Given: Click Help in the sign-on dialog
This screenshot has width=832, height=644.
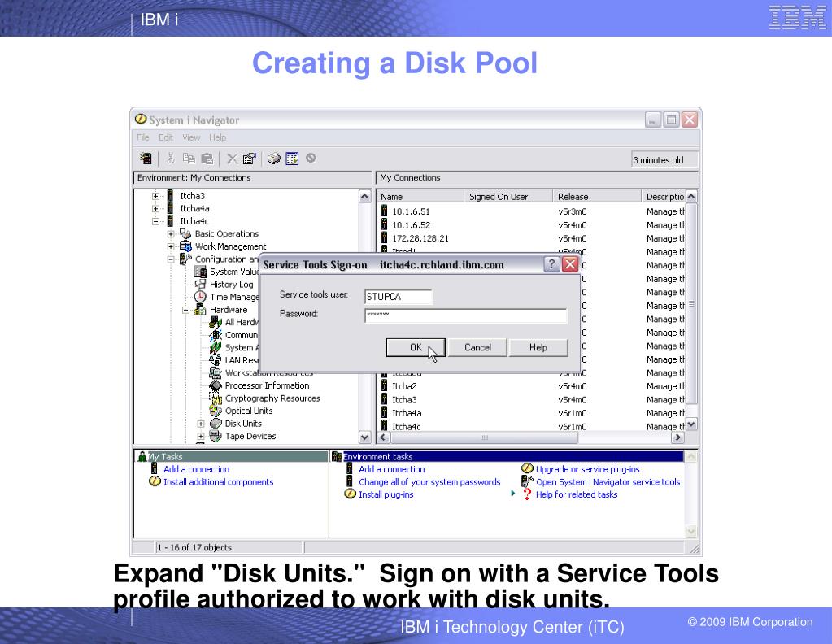Looking at the screenshot, I should 538,347.
